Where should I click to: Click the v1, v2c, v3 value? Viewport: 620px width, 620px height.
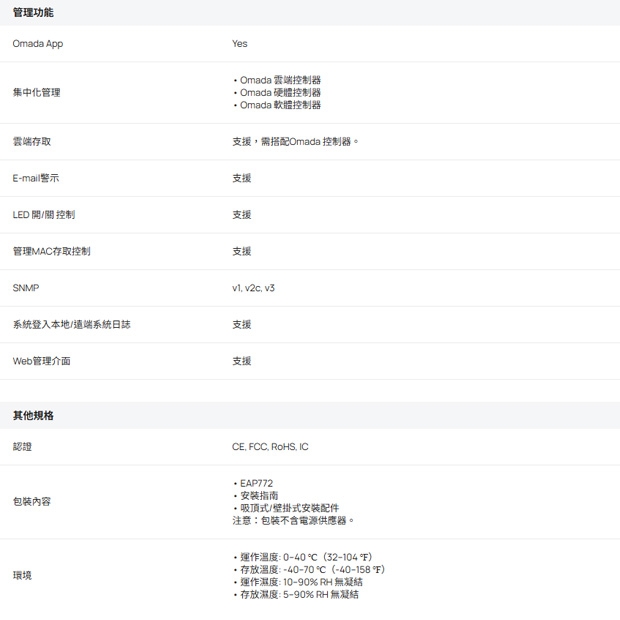pyautogui.click(x=253, y=288)
